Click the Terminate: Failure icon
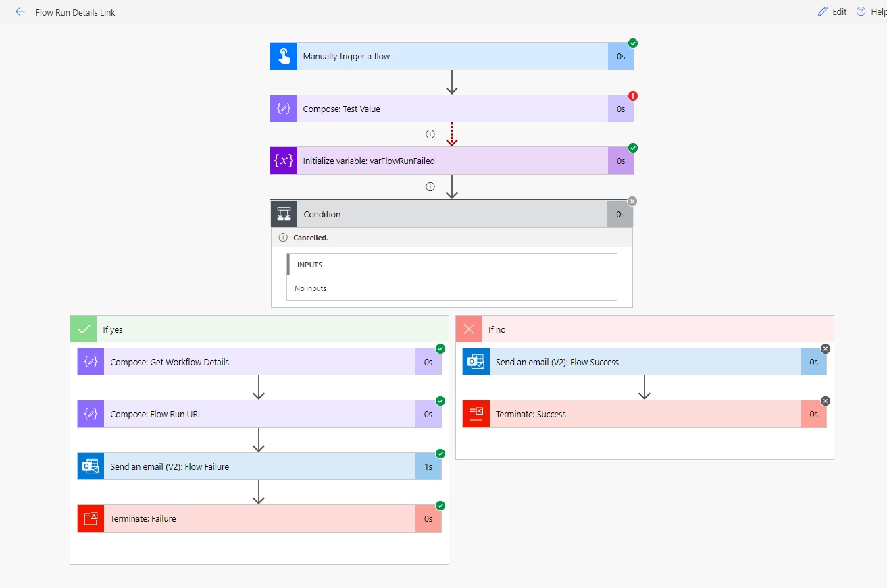The height and width of the screenshot is (588, 887). pos(91,518)
